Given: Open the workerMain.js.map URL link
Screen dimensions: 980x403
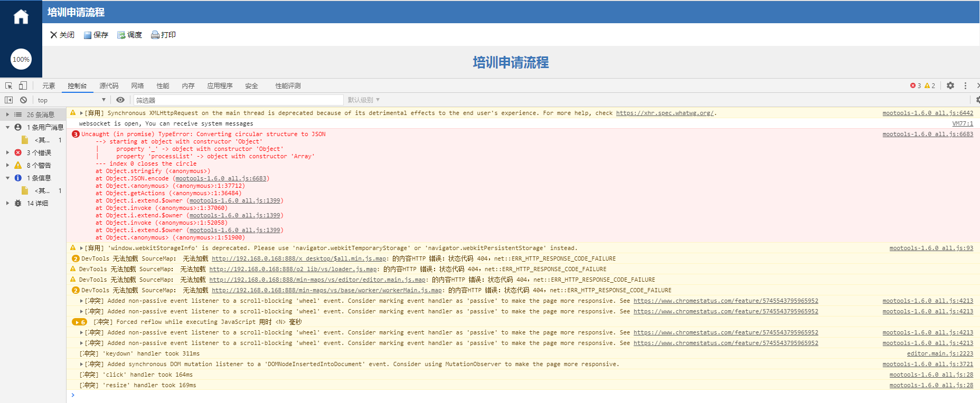Looking at the screenshot, I should click(327, 290).
